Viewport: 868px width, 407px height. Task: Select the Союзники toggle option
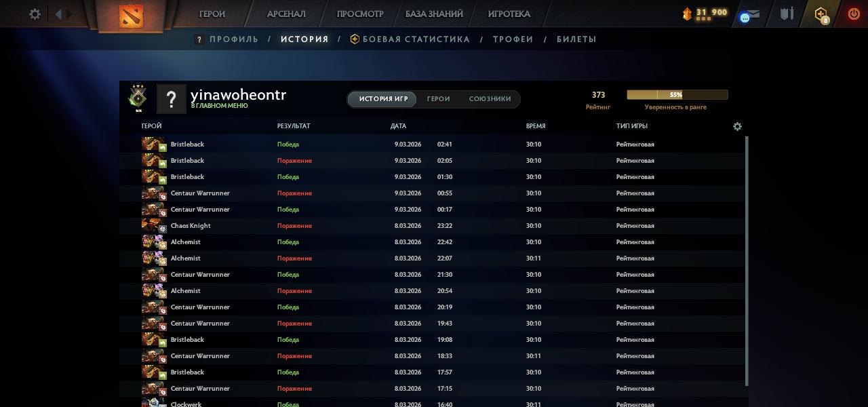click(x=490, y=99)
